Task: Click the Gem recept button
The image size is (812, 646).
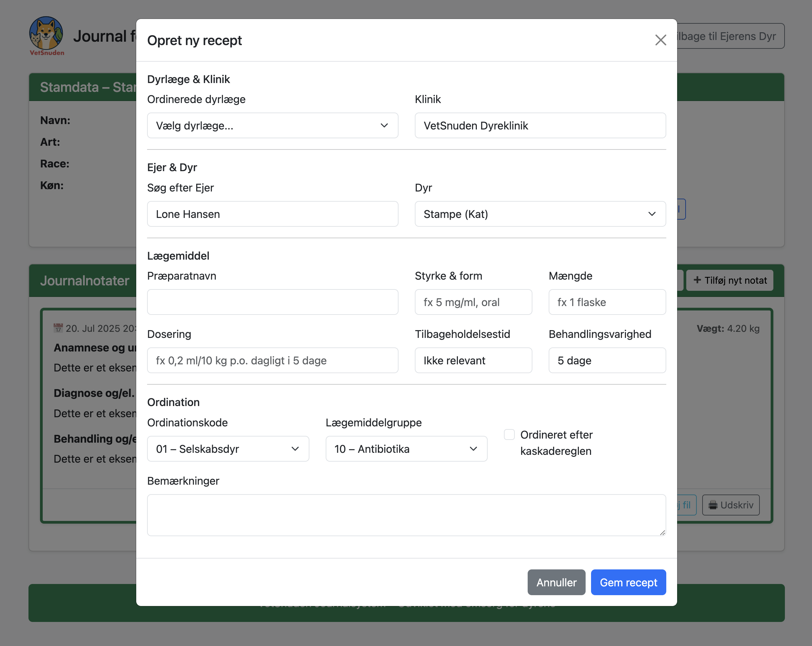Action: [628, 582]
